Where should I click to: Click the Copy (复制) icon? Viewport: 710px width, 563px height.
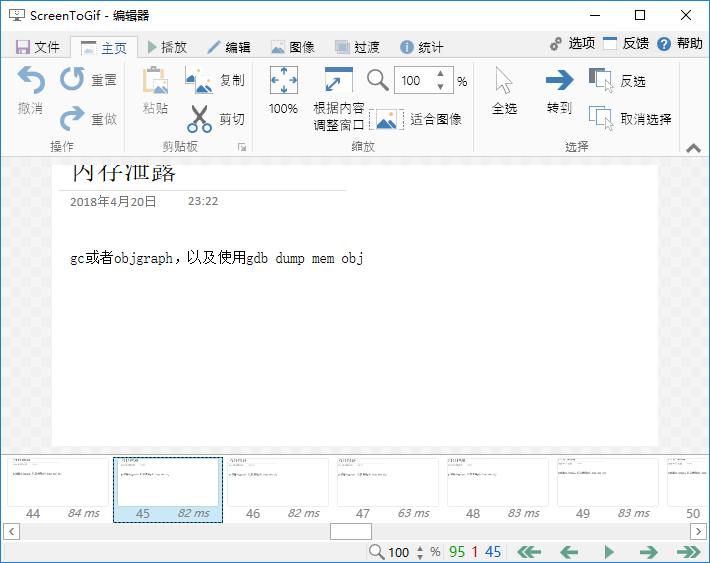(x=200, y=80)
